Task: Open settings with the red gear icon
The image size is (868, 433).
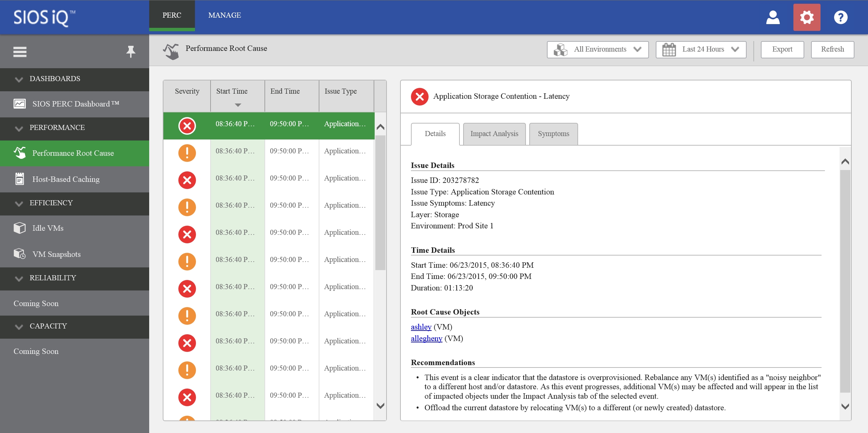Action: click(807, 17)
